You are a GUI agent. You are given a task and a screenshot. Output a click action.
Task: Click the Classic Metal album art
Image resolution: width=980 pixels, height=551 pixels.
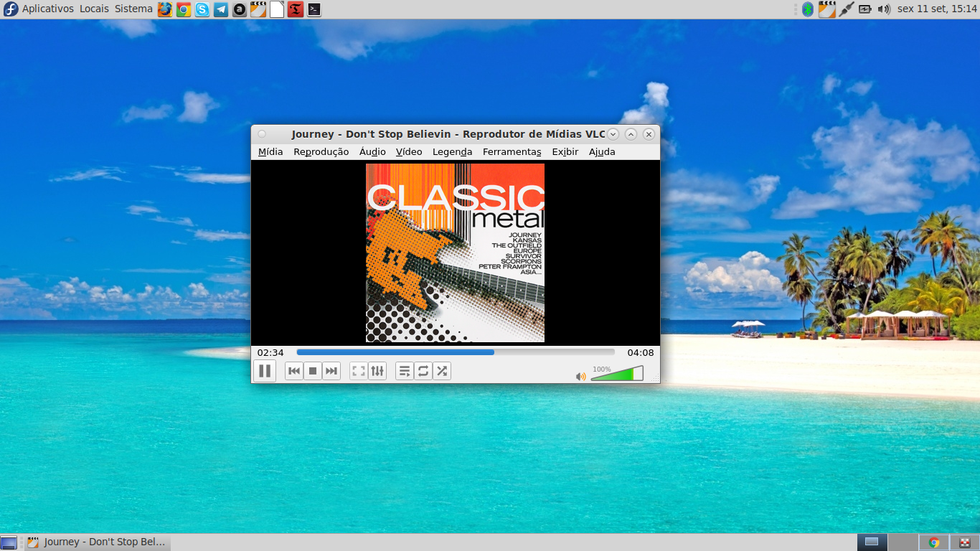coord(455,253)
